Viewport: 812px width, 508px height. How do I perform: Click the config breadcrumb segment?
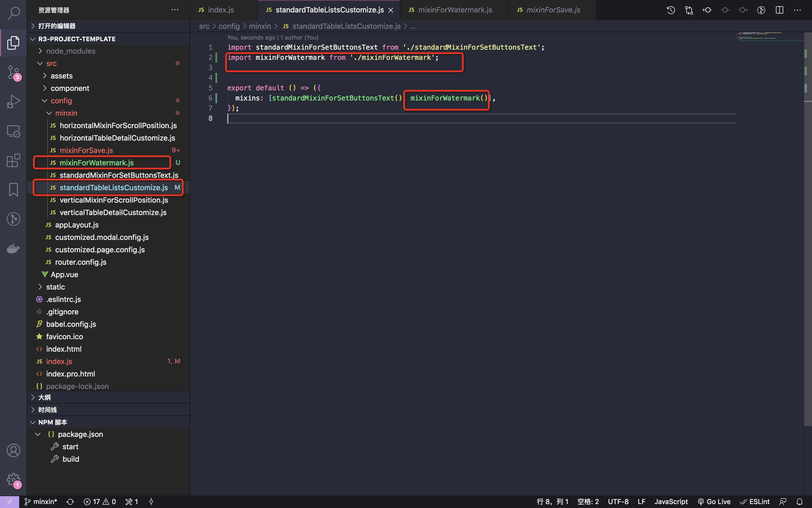[x=229, y=26]
